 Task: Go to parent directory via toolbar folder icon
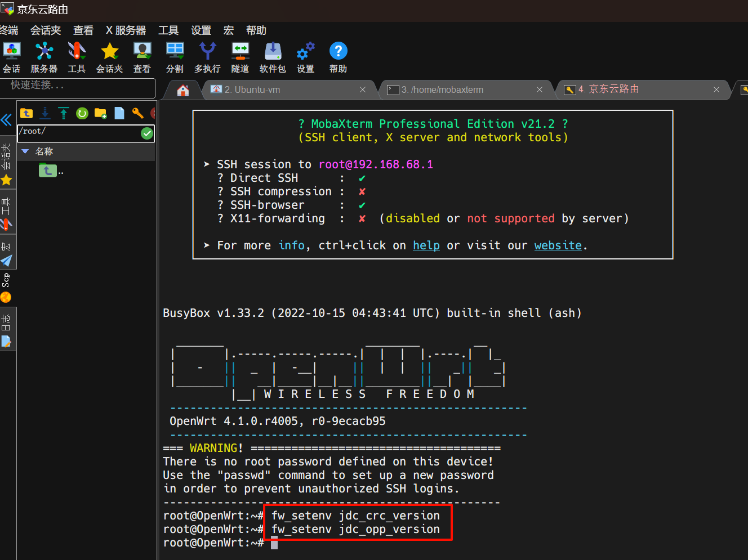[x=26, y=113]
